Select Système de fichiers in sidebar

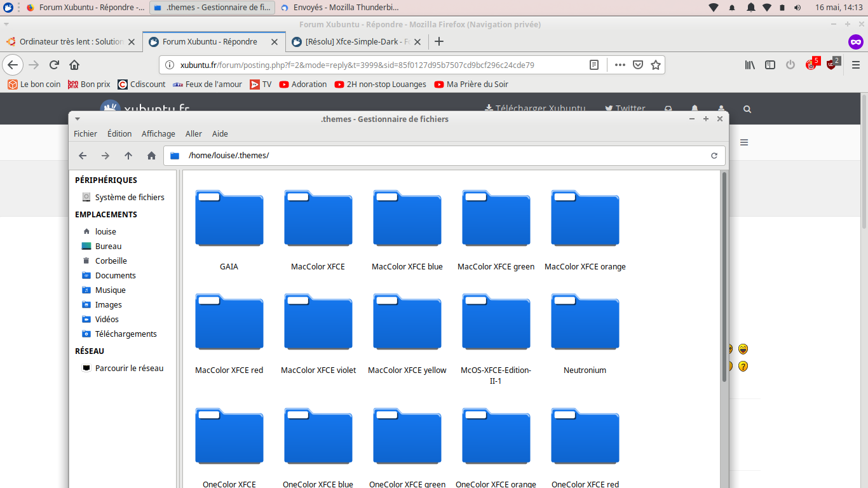click(123, 197)
